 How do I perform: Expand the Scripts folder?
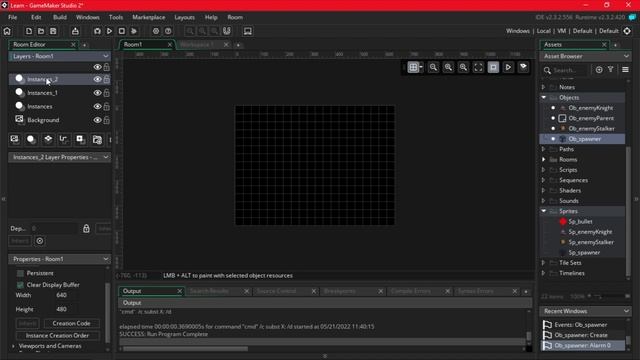coord(544,169)
